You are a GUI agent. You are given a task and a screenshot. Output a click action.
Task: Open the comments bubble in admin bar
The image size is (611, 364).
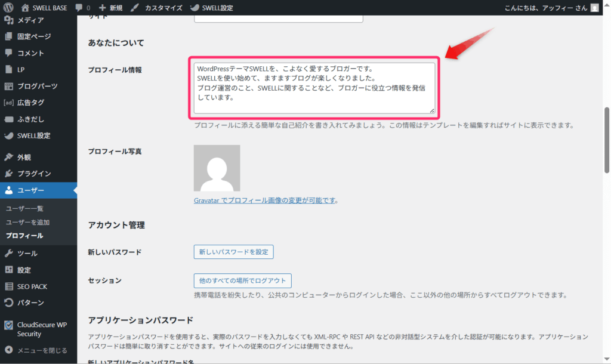79,7
